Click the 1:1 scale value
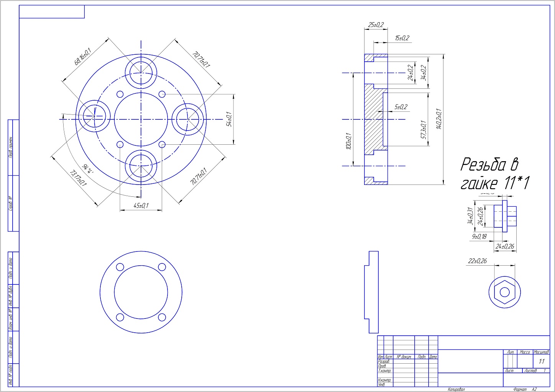This screenshot has height=392, width=555. (541, 361)
